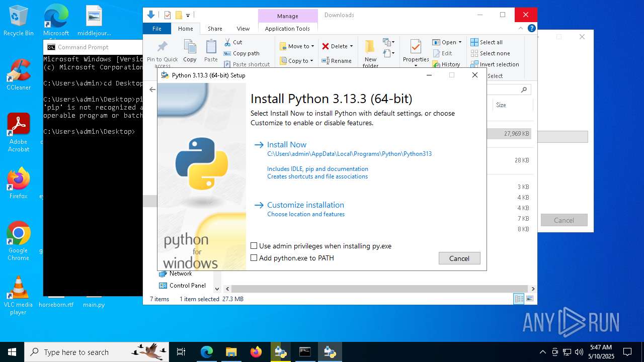Click Properties icon in Quick Access Toolbar
Viewport: 644px width, 362px height.
pyautogui.click(x=168, y=15)
